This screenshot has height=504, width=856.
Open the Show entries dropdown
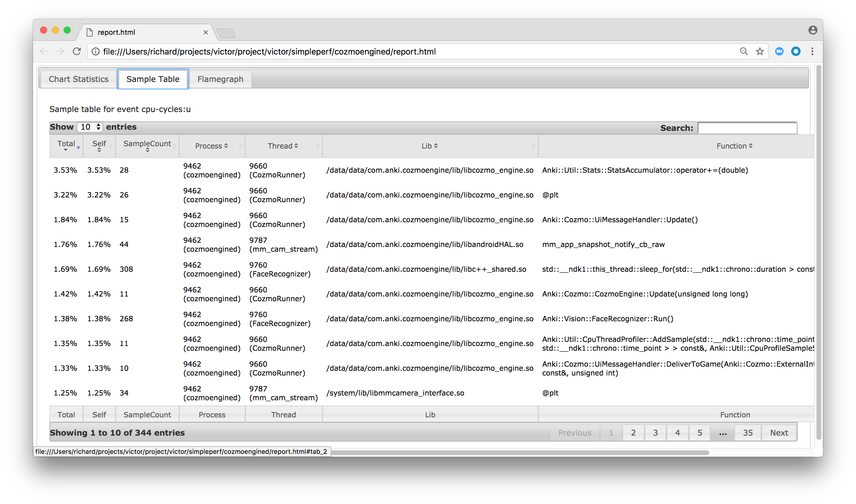coord(90,127)
